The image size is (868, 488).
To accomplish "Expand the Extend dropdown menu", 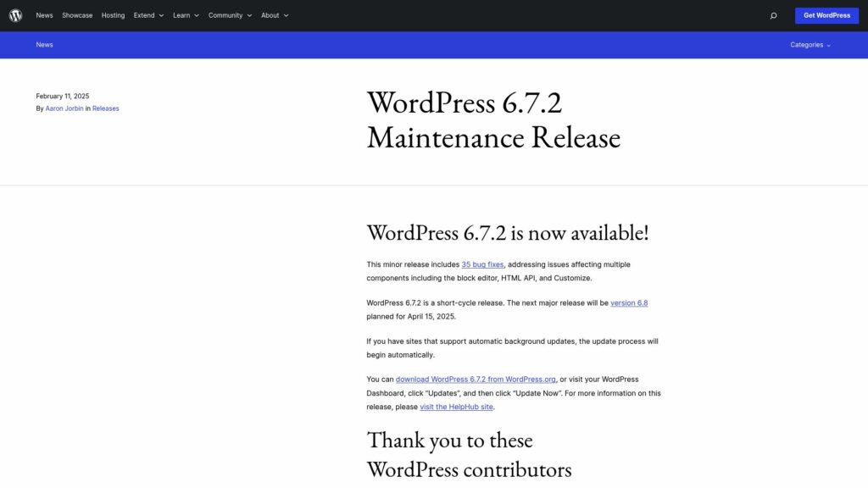I will pyautogui.click(x=148, y=15).
